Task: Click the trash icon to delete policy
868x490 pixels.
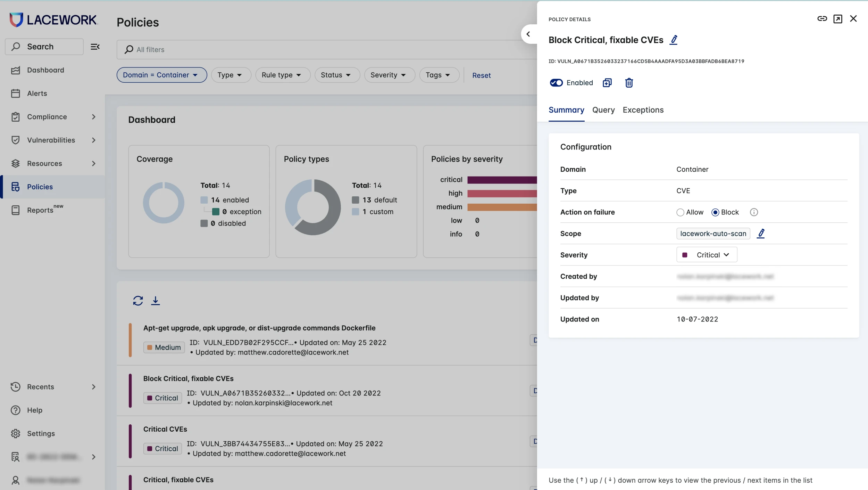Action: tap(629, 83)
